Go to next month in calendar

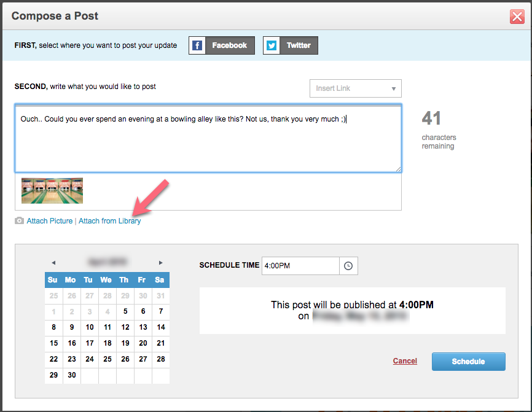coord(160,263)
